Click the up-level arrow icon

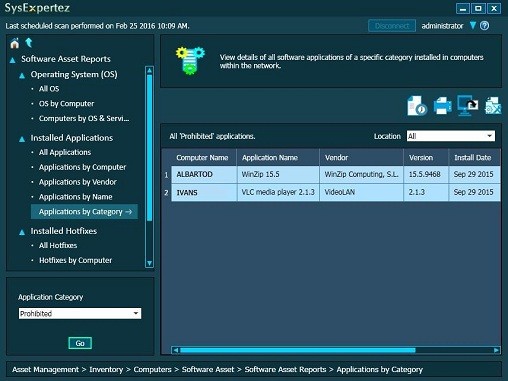[x=29, y=42]
